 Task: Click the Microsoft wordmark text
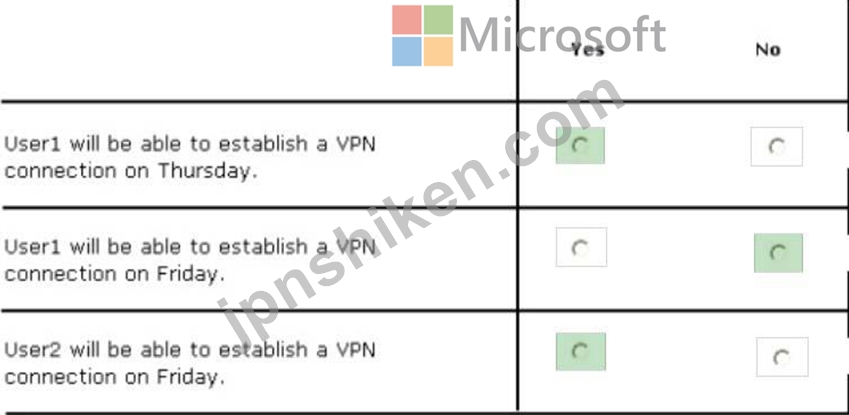point(563,35)
